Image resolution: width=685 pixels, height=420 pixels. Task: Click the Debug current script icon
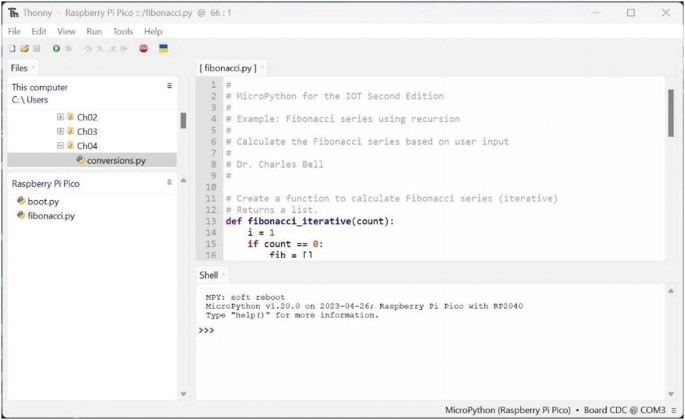[x=69, y=48]
